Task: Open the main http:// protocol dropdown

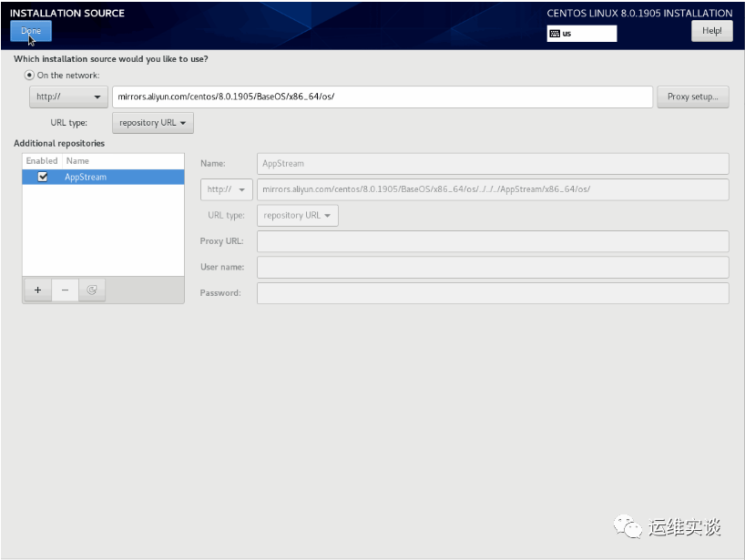Action: (68, 97)
